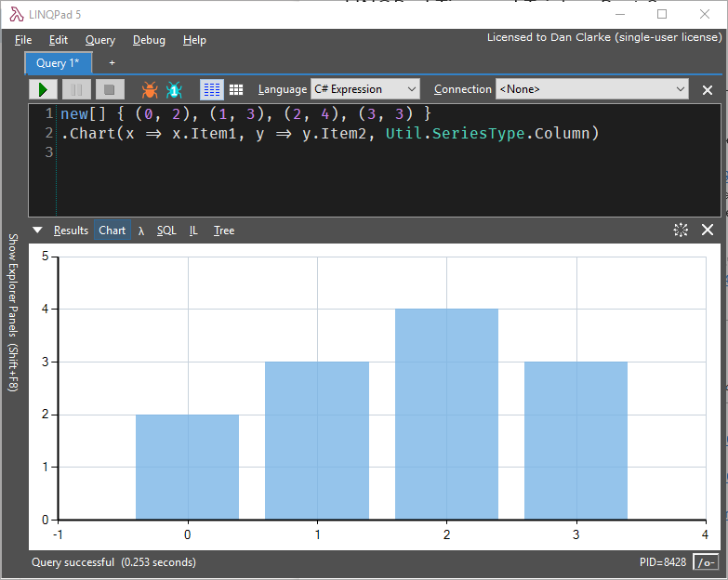The height and width of the screenshot is (580, 728).
Task: Show Explorer Panels from the left sidebar
Action: point(13,311)
